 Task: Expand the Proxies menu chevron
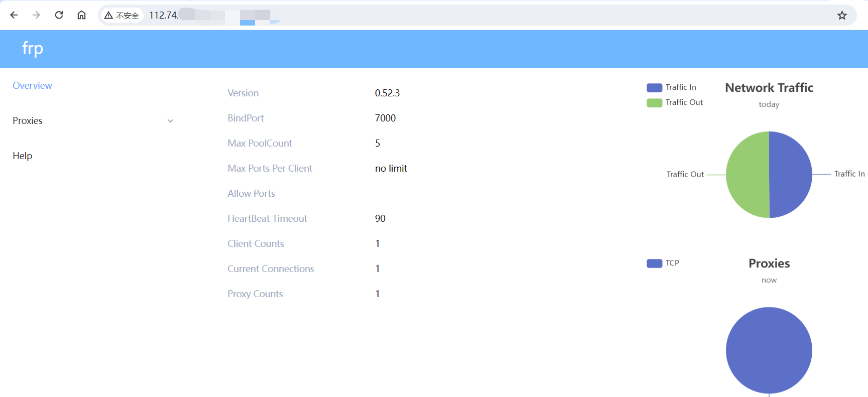pos(170,120)
